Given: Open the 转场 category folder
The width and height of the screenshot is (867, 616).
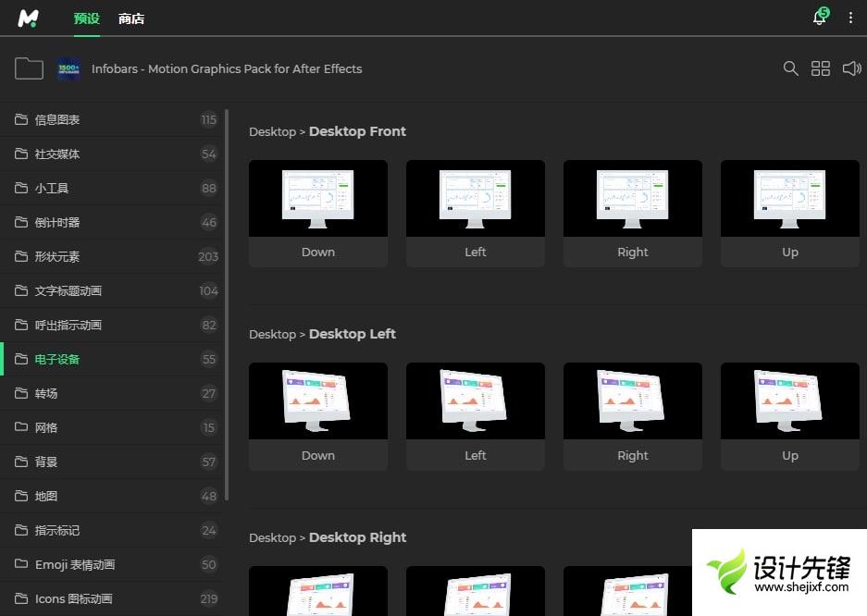Looking at the screenshot, I should pos(46,393).
